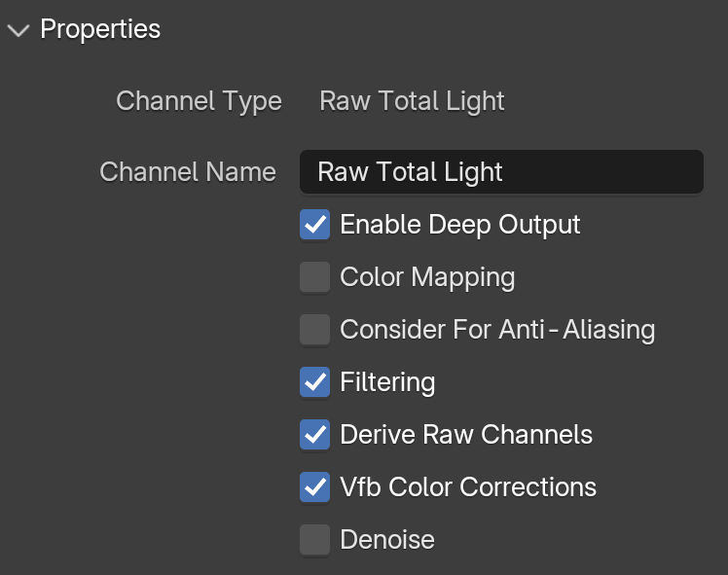728x575 pixels.
Task: Click the Channel Type label
Action: tap(199, 101)
